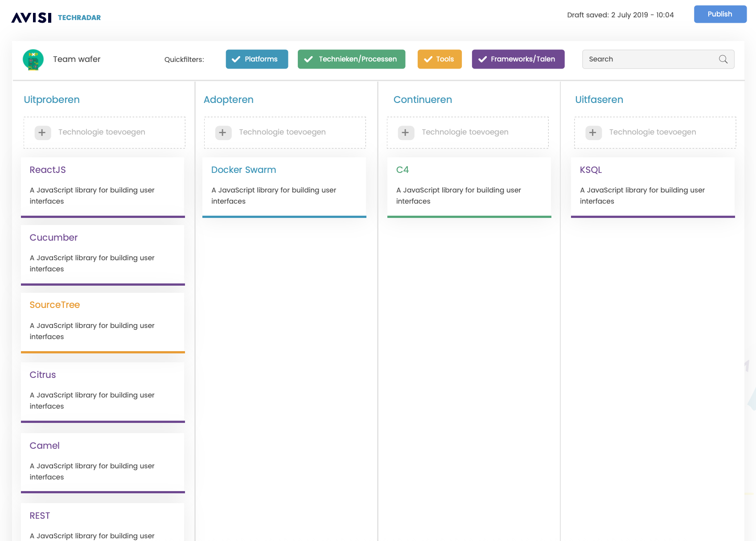This screenshot has width=756, height=541.
Task: Open the Cucumber technology card
Action: (103, 254)
